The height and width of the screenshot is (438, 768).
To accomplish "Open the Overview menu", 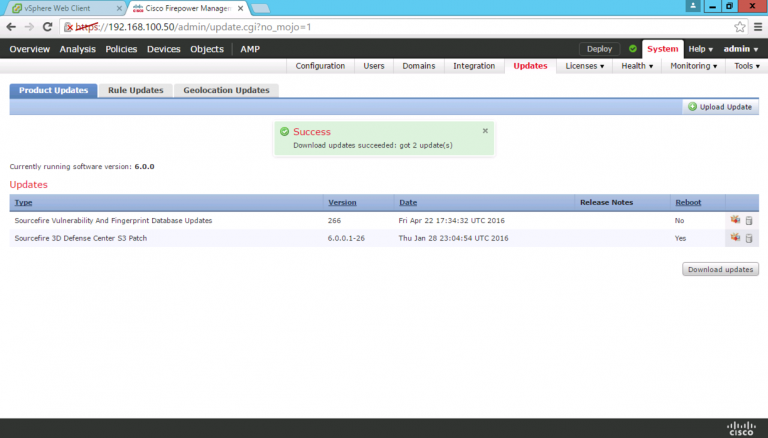I will [x=29, y=49].
